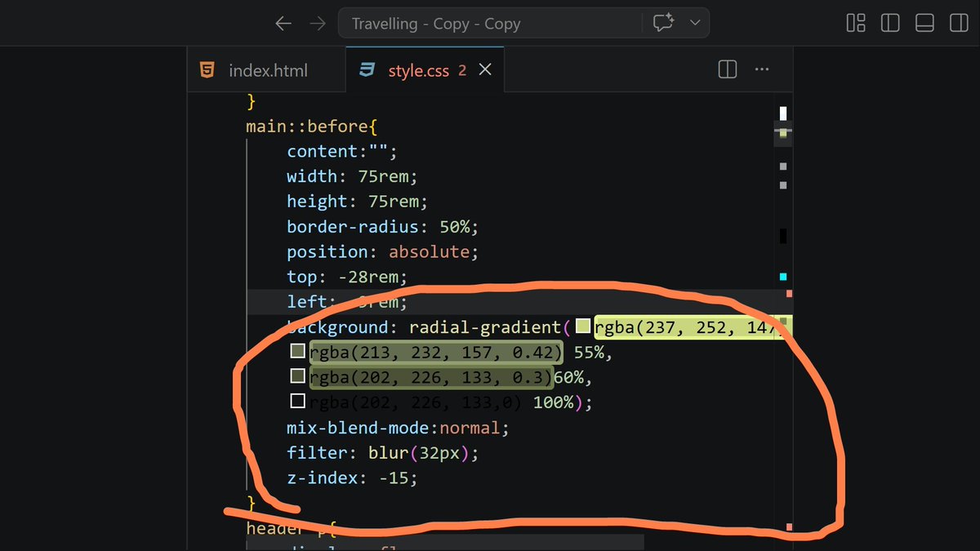Click the width: 75rem line
Image resolution: width=980 pixels, height=551 pixels.
pos(352,176)
